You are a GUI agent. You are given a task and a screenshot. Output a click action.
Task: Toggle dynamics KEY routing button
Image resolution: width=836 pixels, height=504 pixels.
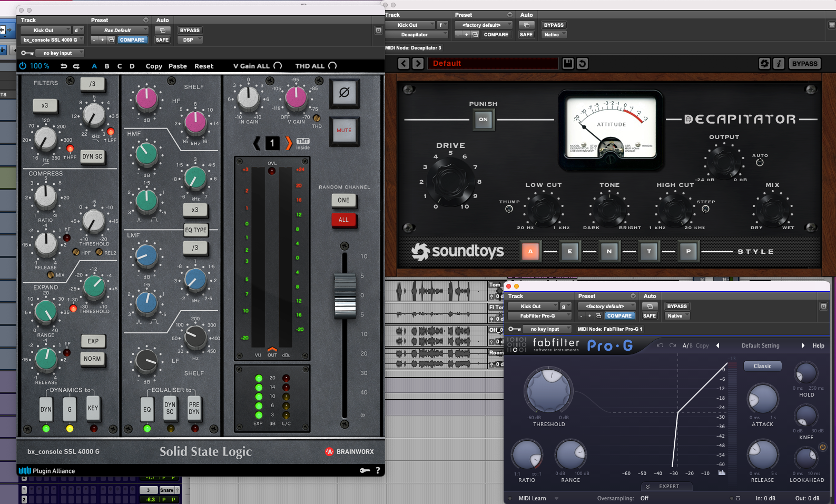tap(93, 409)
